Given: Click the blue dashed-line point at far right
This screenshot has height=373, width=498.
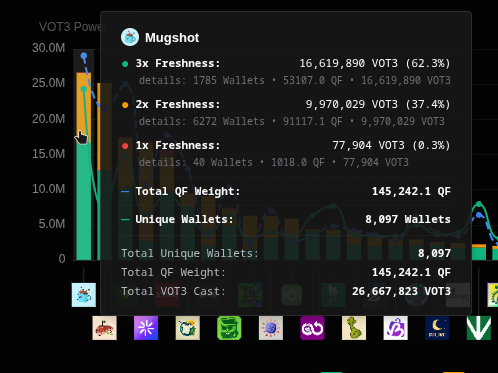Looking at the screenshot, I should (479, 215).
